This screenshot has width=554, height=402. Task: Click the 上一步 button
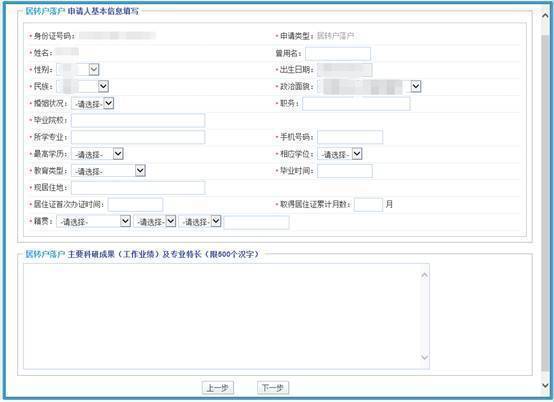click(x=218, y=388)
